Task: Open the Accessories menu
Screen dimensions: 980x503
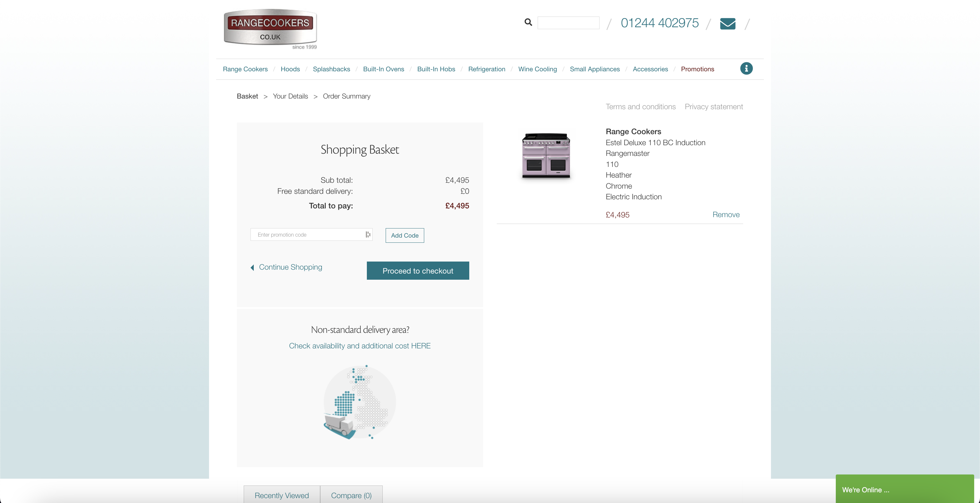Action: coord(650,69)
